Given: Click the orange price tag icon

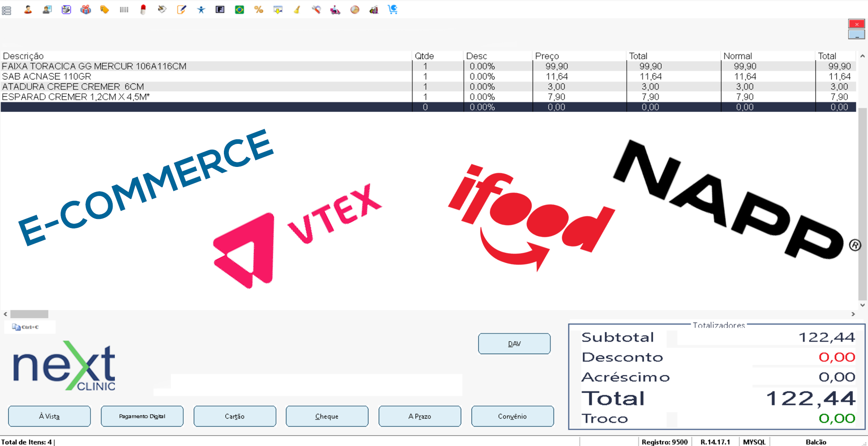Looking at the screenshot, I should [x=104, y=9].
